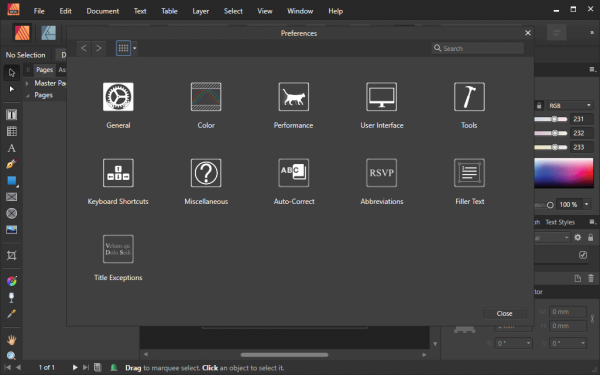Click the Preferences search field

478,48
